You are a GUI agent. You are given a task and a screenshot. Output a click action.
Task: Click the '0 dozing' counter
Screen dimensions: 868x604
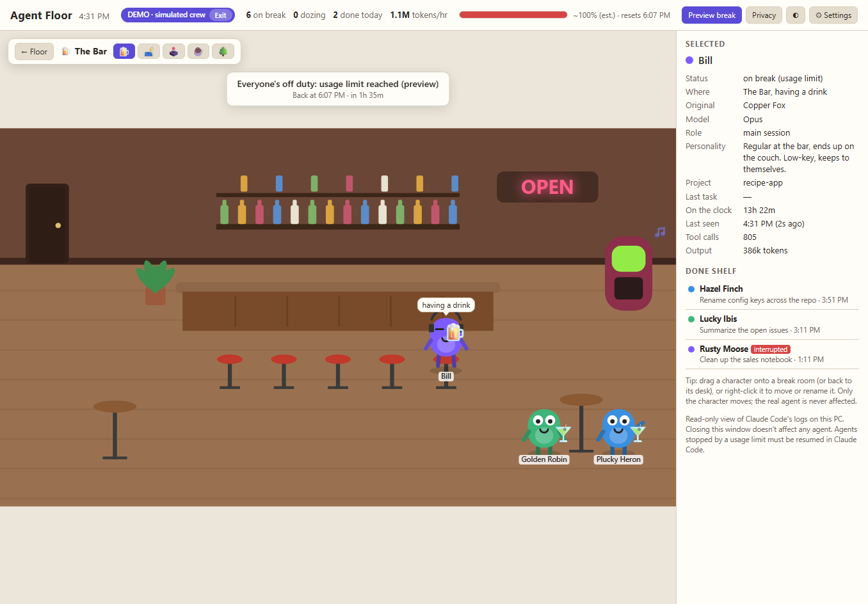309,15
